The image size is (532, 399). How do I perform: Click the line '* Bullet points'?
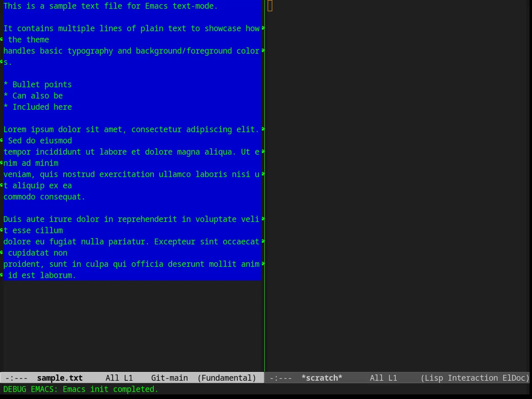37,84
